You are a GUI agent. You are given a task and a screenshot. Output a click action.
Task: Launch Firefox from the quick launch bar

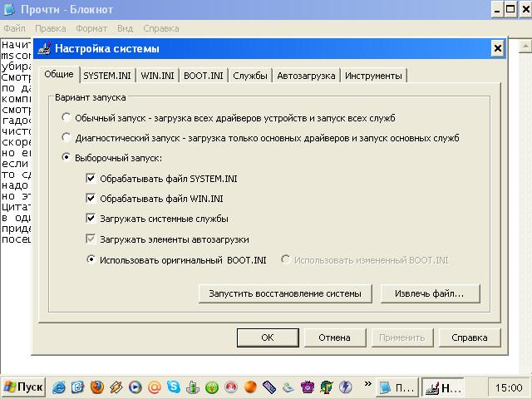pyautogui.click(x=97, y=387)
